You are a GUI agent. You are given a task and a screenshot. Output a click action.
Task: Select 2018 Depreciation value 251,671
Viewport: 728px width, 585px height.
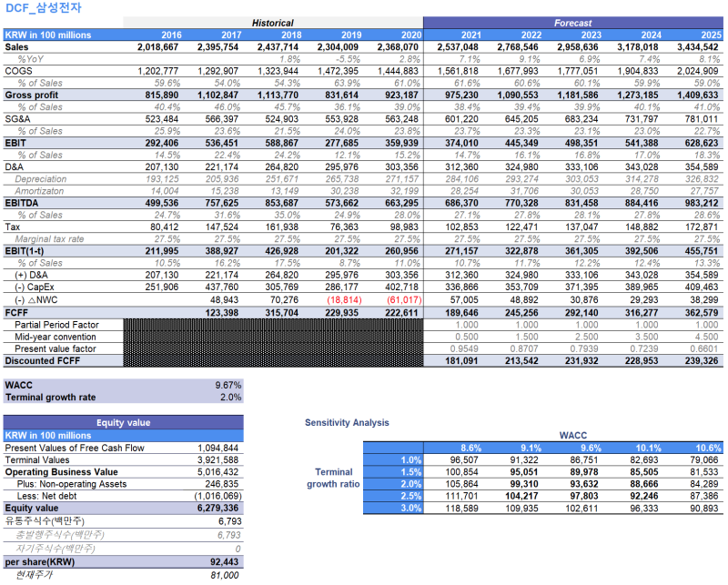[x=282, y=179]
